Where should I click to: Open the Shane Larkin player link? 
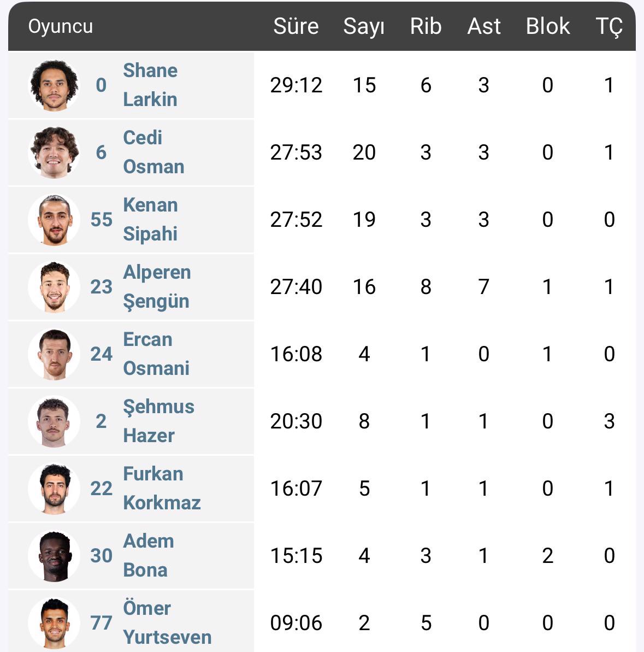[x=150, y=85]
